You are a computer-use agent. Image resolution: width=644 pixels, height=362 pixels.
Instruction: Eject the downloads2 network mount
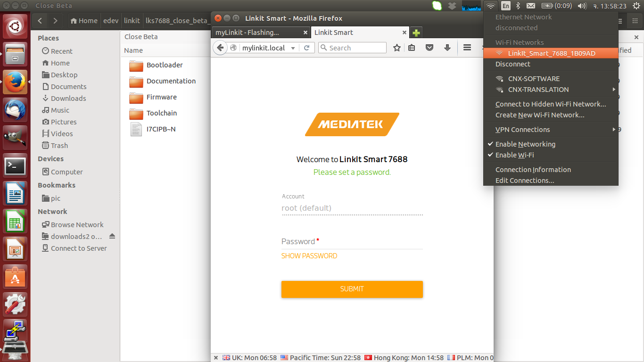tap(112, 236)
